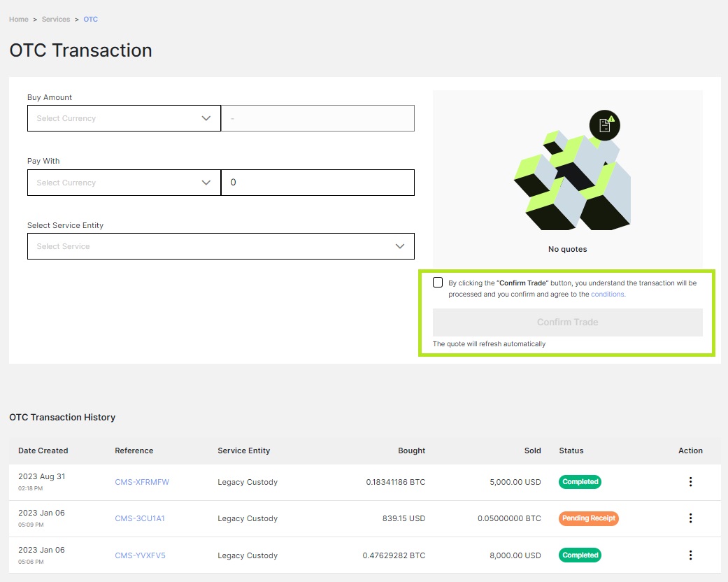Viewport: 728px width, 582px height.
Task: Select the 0.18341186 BTC bought value
Action: [x=396, y=482]
